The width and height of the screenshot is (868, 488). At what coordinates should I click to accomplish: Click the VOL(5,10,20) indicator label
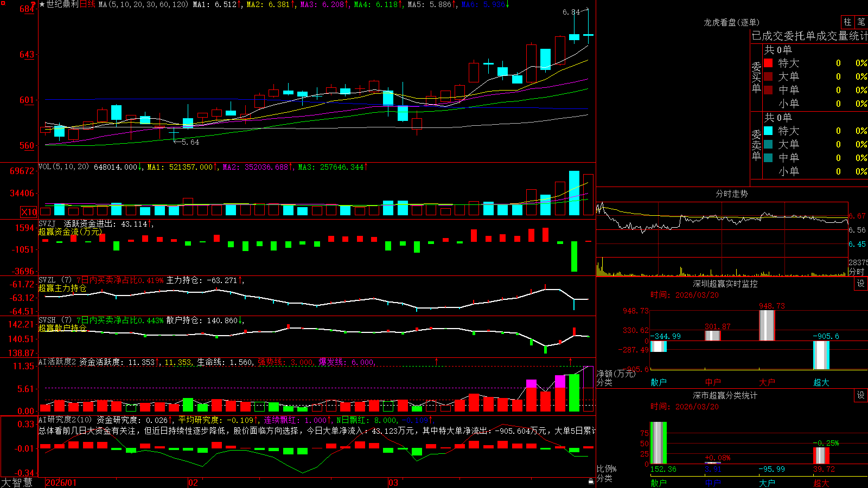(63, 166)
